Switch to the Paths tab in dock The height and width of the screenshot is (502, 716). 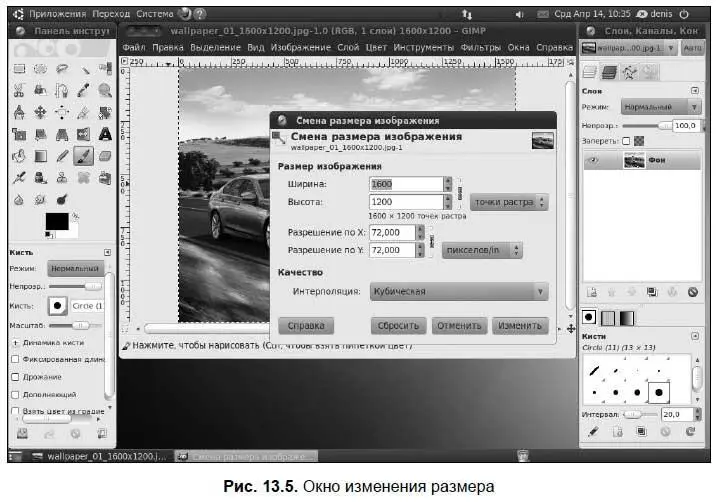tap(629, 72)
